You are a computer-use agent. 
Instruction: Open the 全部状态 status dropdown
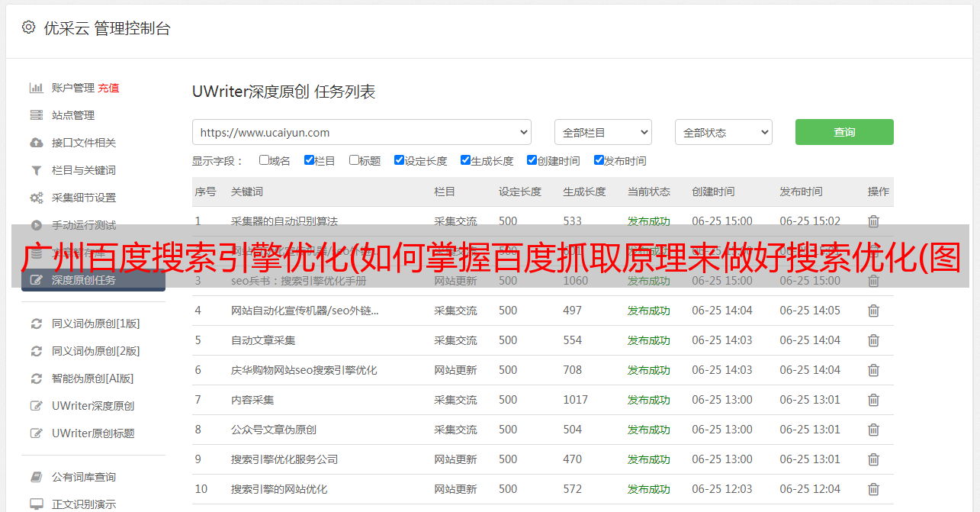coord(723,132)
